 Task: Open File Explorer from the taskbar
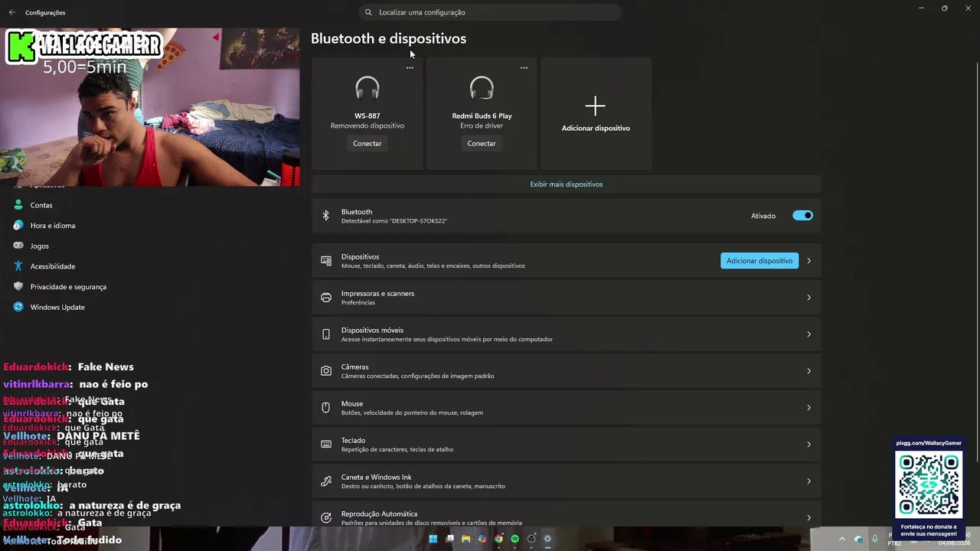point(465,539)
